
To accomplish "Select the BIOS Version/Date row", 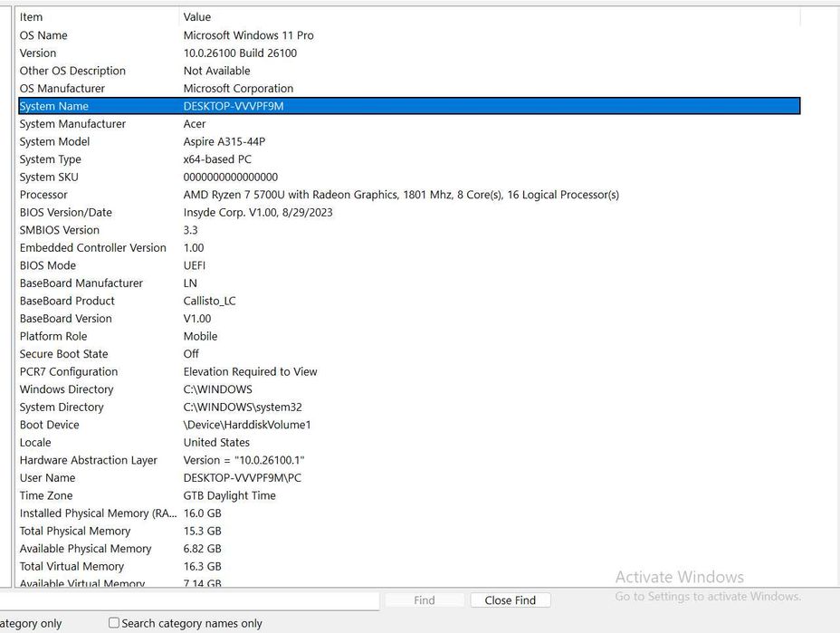I will 409,212.
